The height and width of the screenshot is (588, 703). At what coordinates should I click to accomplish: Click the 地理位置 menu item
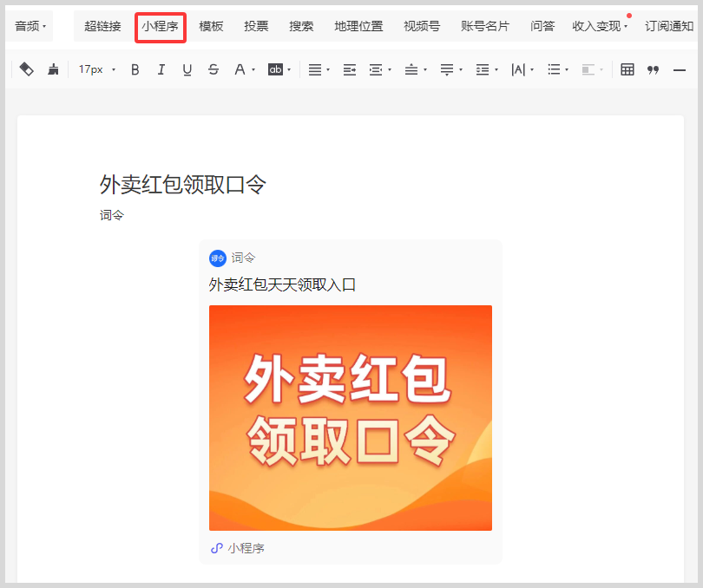[x=358, y=26]
